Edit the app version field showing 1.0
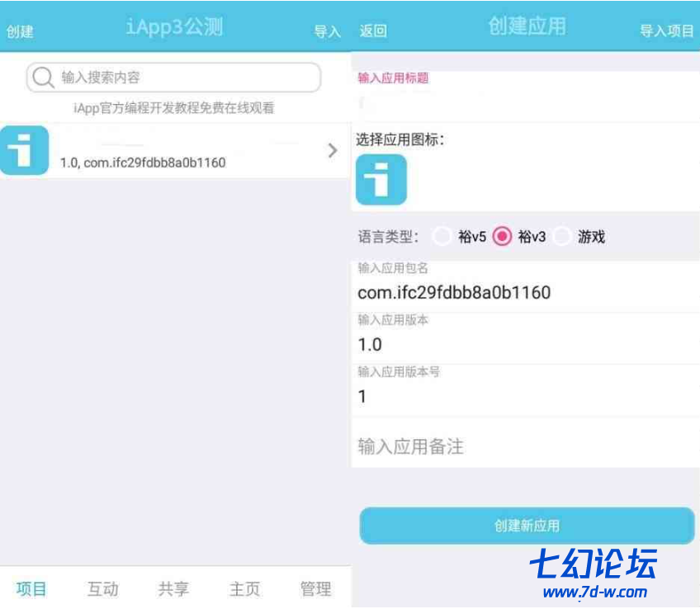This screenshot has width=700, height=609. pyautogui.click(x=526, y=338)
